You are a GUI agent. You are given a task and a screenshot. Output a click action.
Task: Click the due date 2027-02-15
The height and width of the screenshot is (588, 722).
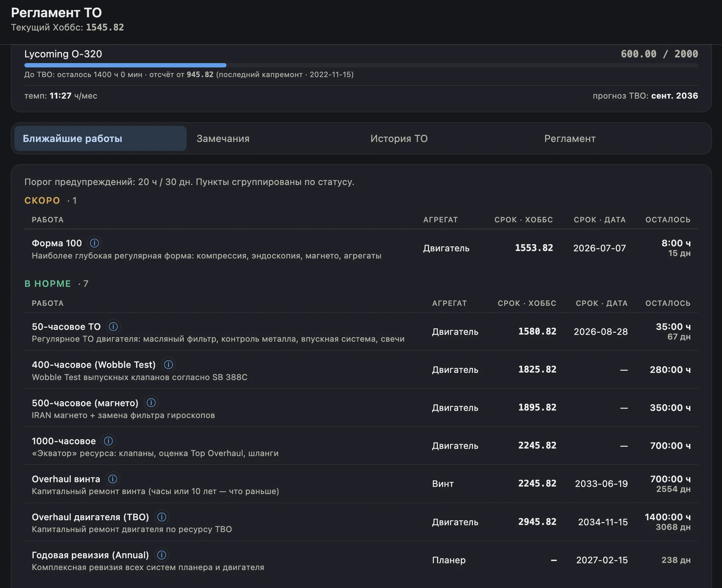602,560
